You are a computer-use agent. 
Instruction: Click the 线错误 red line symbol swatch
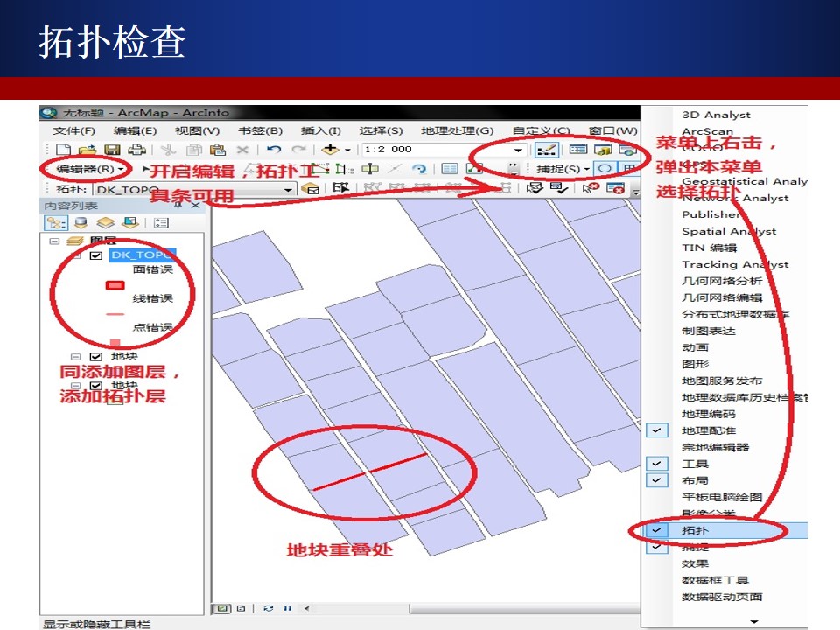(115, 314)
